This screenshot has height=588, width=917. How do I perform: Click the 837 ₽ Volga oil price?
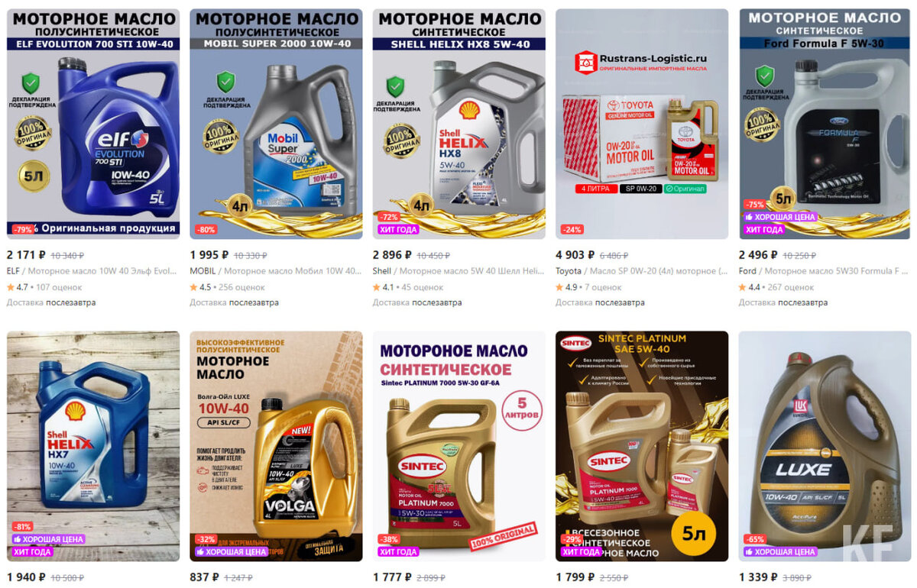click(204, 577)
